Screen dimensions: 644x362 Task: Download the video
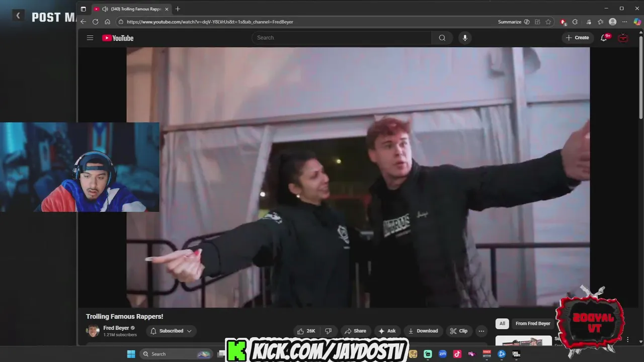[423, 331]
